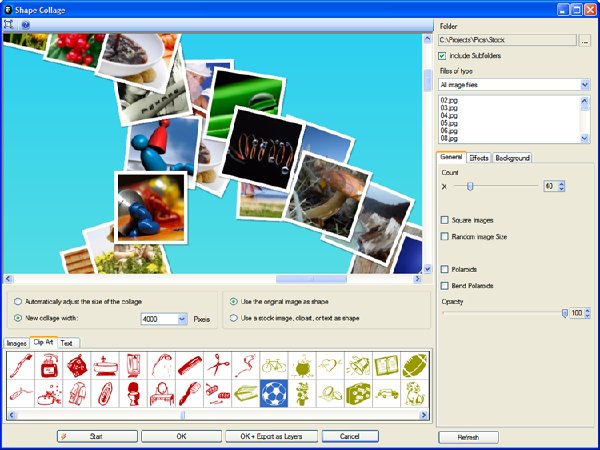This screenshot has height=450, width=600.
Task: Switch to the Clip Art tab
Action: (43, 342)
